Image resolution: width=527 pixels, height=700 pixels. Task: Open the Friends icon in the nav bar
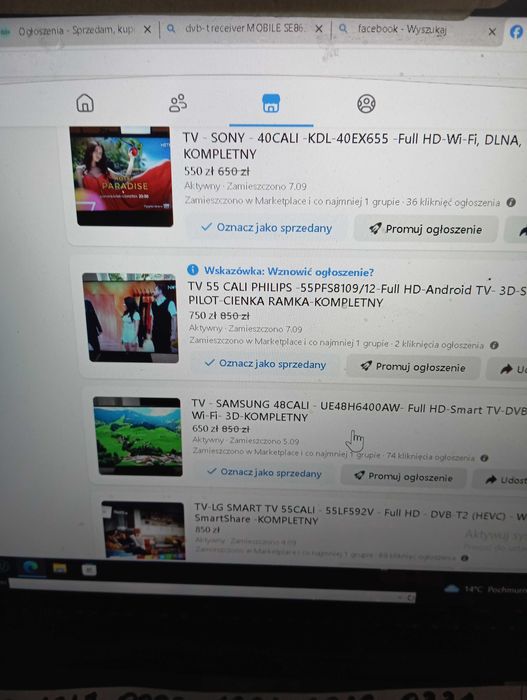(x=178, y=103)
